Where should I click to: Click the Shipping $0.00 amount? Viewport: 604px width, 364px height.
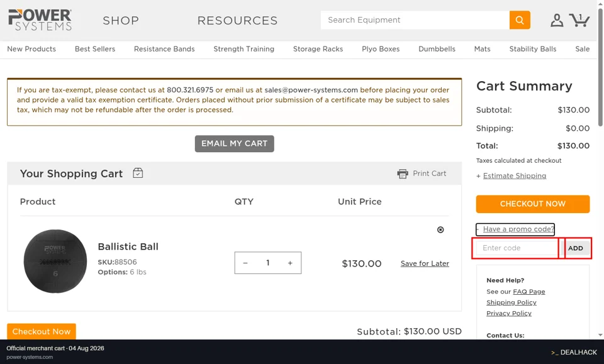point(578,128)
